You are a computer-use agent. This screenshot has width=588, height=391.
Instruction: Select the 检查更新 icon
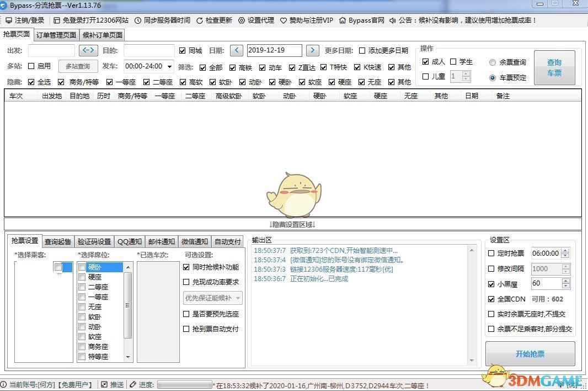216,20
